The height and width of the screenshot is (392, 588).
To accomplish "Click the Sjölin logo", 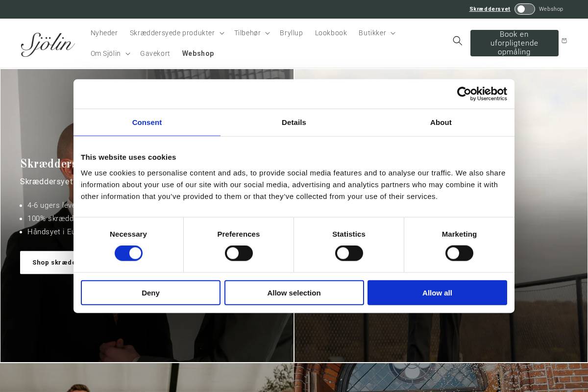I will [x=48, y=44].
